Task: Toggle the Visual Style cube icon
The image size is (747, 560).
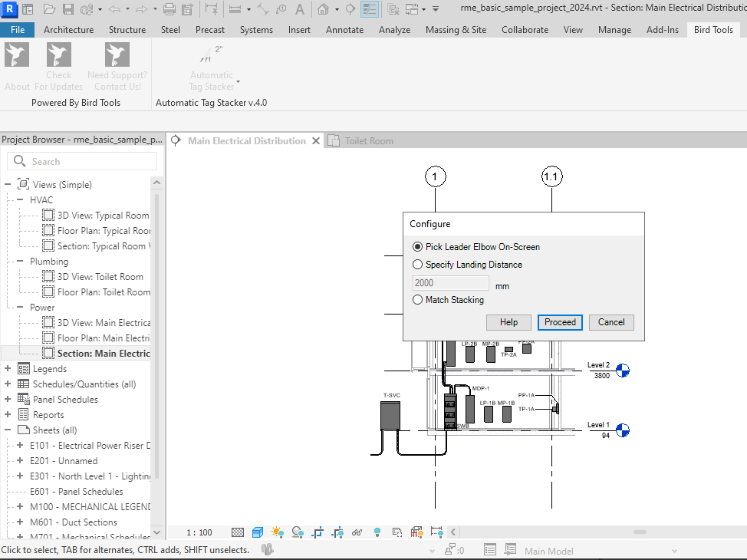Action: pyautogui.click(x=258, y=532)
